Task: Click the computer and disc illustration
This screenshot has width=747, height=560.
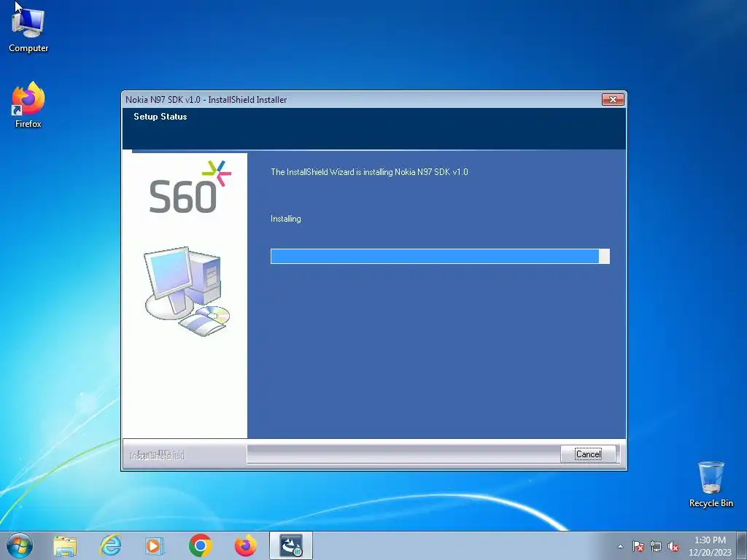Action: [187, 291]
